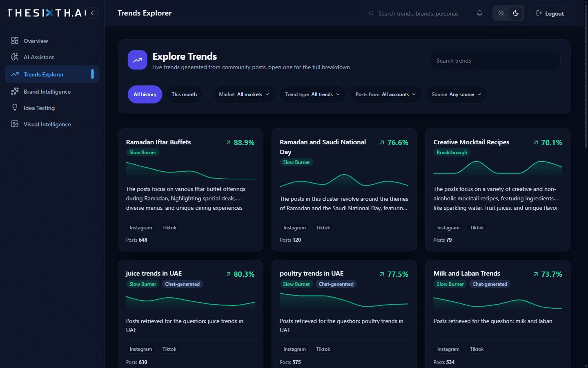Open notifications bell icon

point(479,13)
